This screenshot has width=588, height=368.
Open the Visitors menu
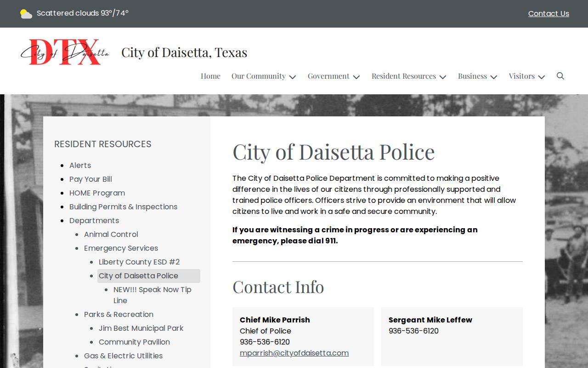(x=521, y=76)
